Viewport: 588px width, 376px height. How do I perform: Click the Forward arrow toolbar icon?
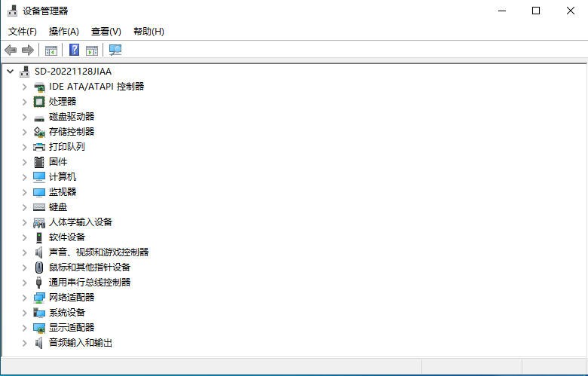28,50
